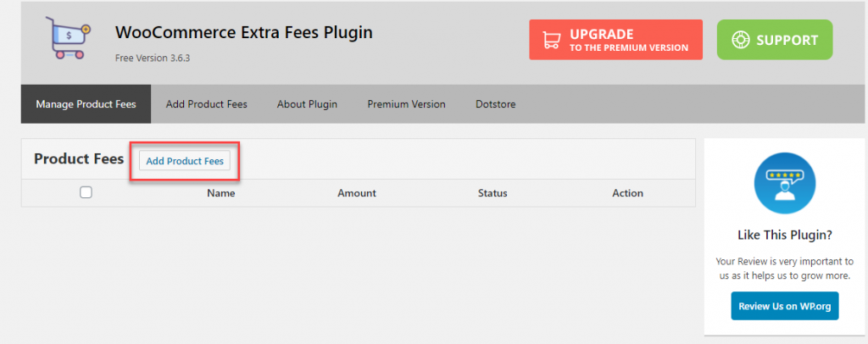Click the Action column header
Screen dimensions: 868x344
pos(628,193)
